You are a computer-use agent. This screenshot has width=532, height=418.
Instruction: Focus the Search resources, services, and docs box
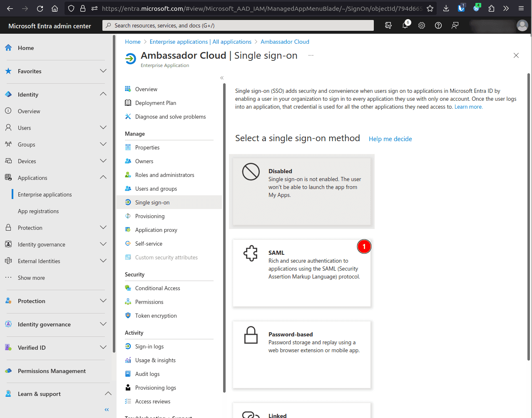pyautogui.click(x=238, y=25)
